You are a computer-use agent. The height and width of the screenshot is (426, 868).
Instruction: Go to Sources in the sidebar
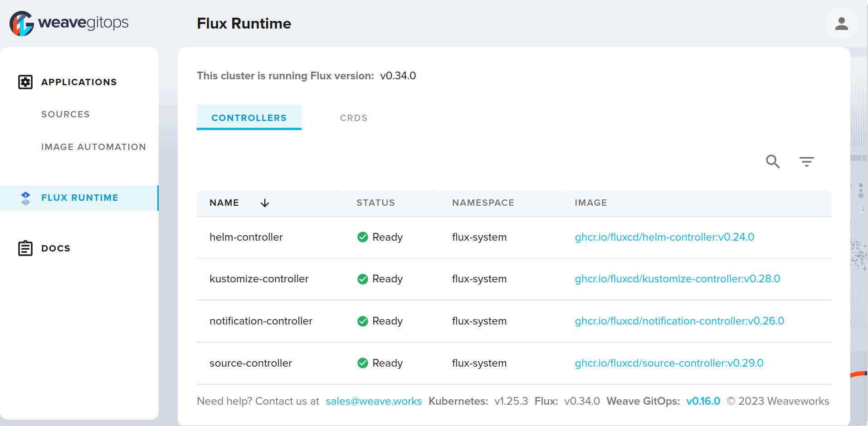click(x=65, y=114)
